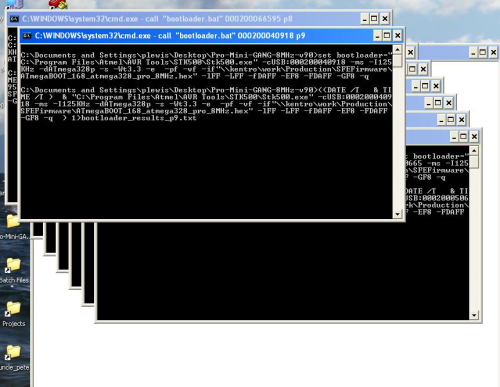This screenshot has width=500, height=387.
Task: Close the bootloader.bat p9 window
Action: 398,35
